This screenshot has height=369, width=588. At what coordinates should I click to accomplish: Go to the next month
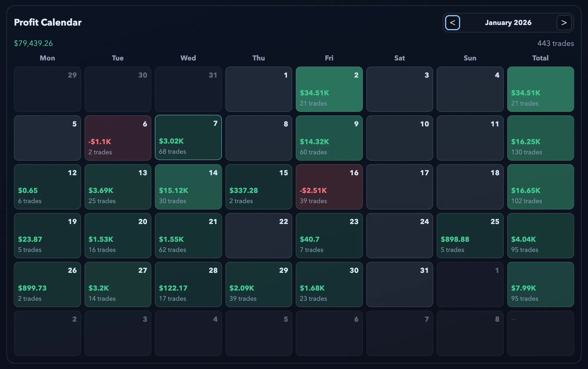(x=564, y=23)
